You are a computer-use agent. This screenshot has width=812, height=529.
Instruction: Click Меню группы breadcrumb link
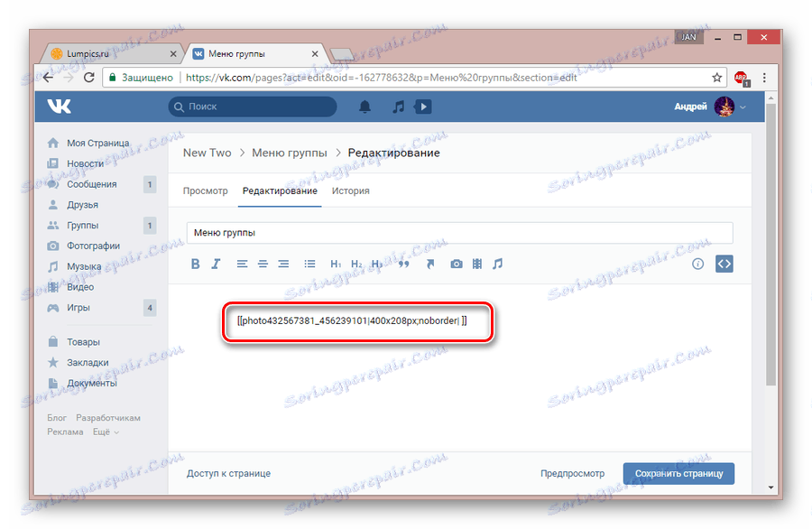(290, 153)
